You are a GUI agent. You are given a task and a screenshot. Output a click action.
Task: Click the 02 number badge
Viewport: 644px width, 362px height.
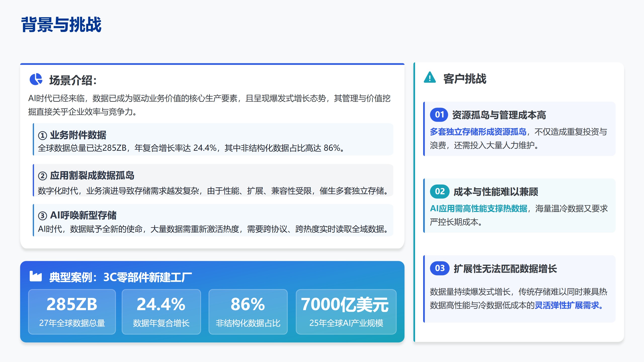pyautogui.click(x=440, y=192)
